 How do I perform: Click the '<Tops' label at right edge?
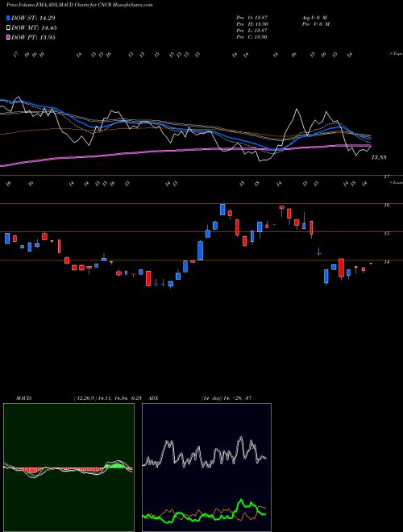(397, 54)
